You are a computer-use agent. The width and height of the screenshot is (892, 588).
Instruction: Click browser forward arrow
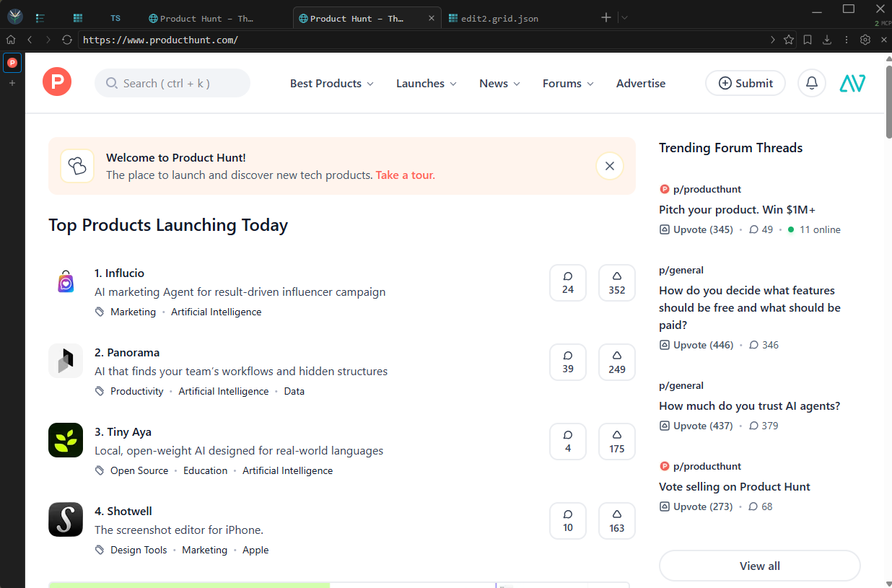click(48, 40)
